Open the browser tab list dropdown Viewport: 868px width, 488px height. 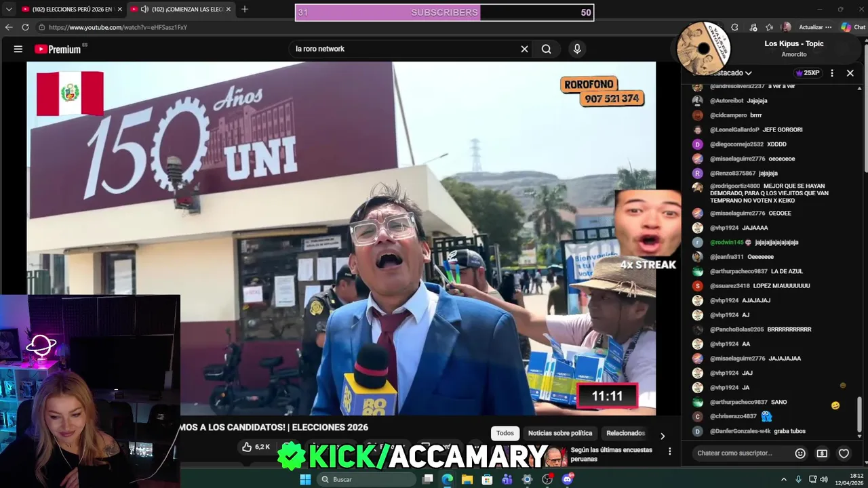(9, 9)
